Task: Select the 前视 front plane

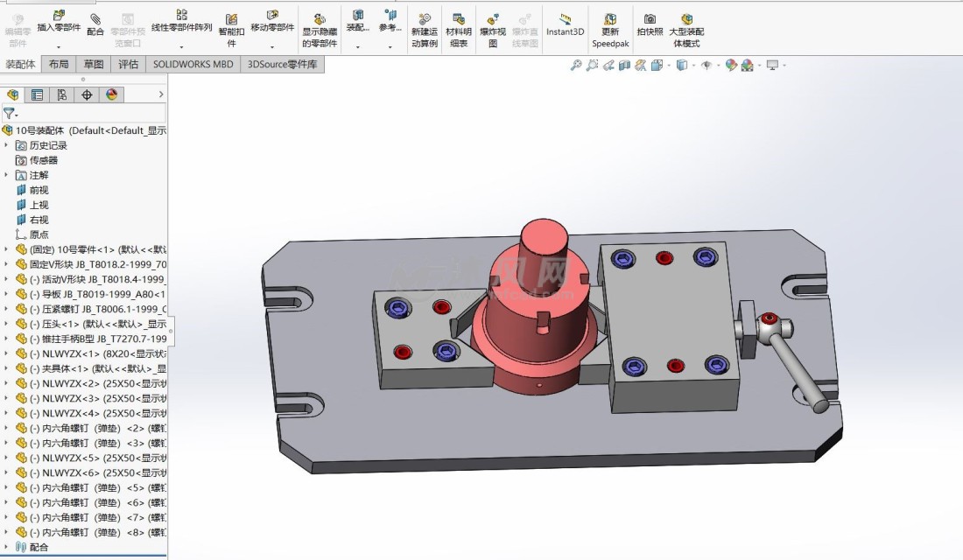Action: click(x=32, y=191)
